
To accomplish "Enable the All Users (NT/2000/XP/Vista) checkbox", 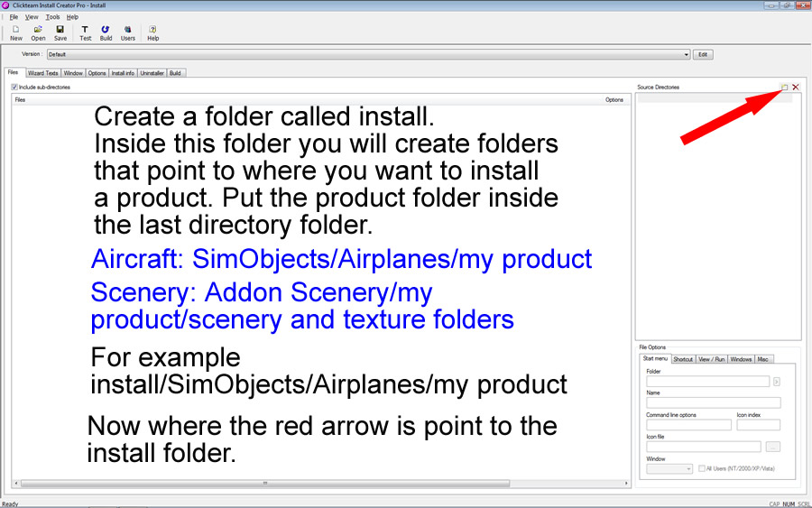I will [x=702, y=468].
